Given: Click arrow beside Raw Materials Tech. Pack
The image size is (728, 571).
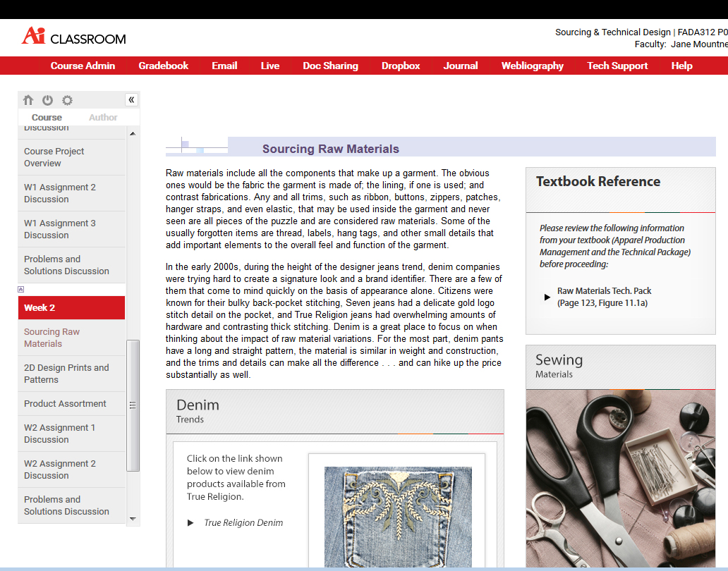Looking at the screenshot, I should click(x=547, y=297).
